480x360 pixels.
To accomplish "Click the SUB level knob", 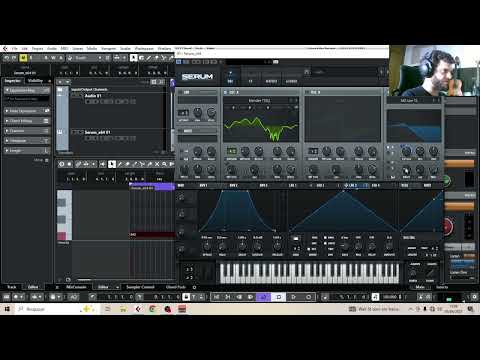I will (x=211, y=113).
